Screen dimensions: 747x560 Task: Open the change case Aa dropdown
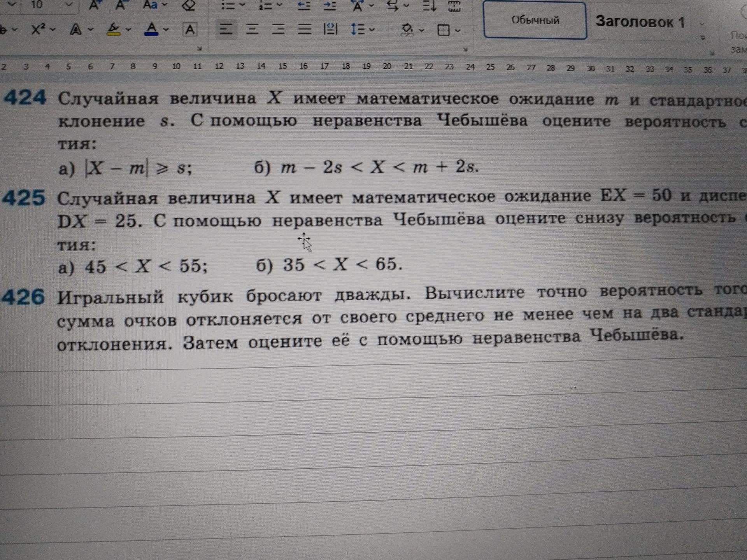[x=155, y=5]
